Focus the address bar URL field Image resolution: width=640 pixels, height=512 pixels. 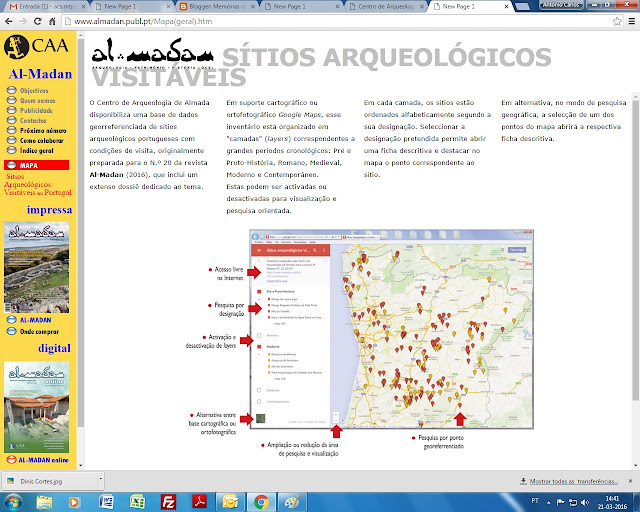click(x=337, y=21)
